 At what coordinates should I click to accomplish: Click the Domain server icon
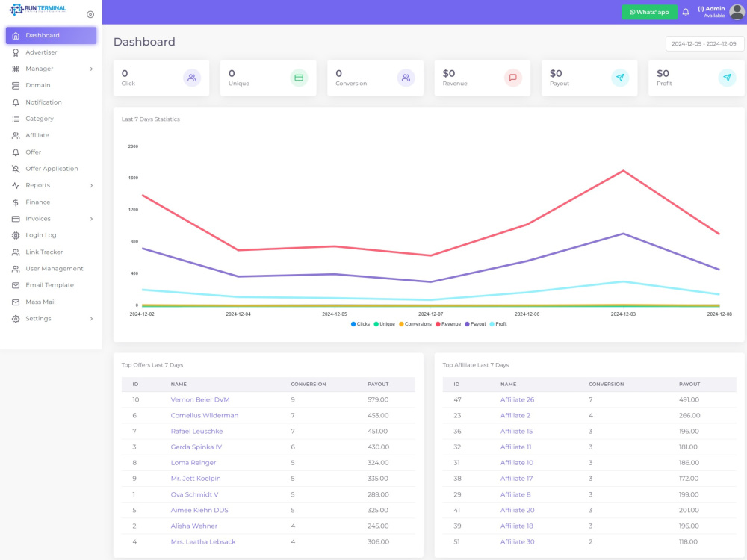[x=16, y=86]
